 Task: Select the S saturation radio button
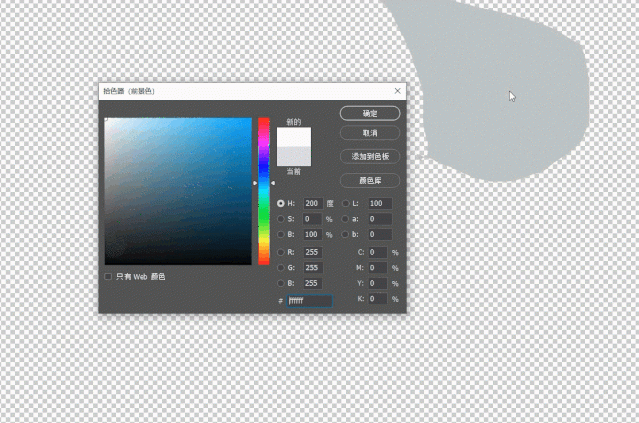280,219
